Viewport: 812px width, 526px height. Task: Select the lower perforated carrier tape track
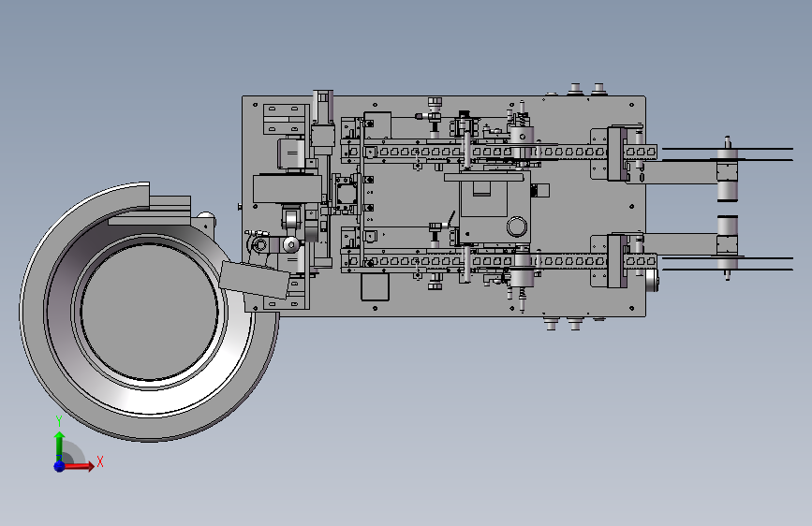click(498, 261)
